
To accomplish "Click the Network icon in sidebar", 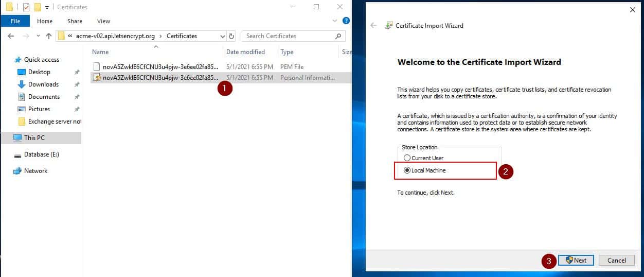I will tap(17, 171).
